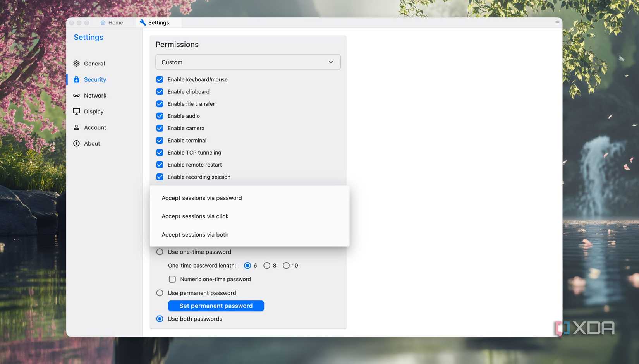Click the Set permanent password button

pos(216,306)
